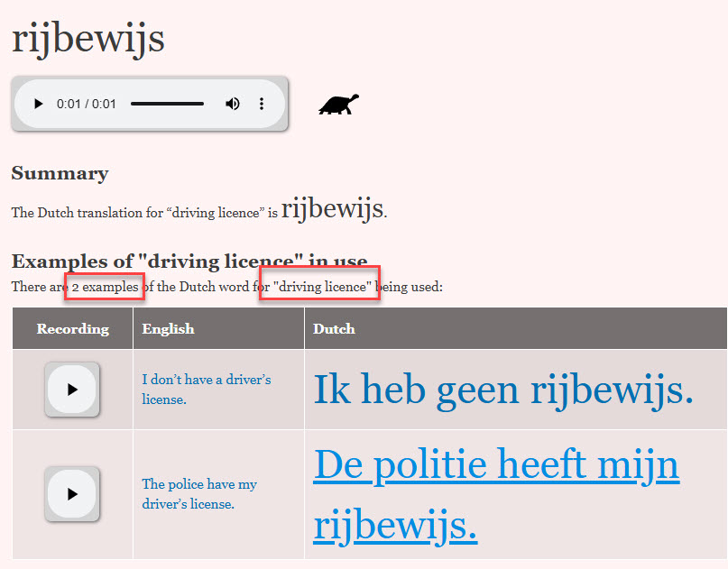Click the audio time display 0:01 / 0:01
This screenshot has height=569, width=728.
point(86,104)
